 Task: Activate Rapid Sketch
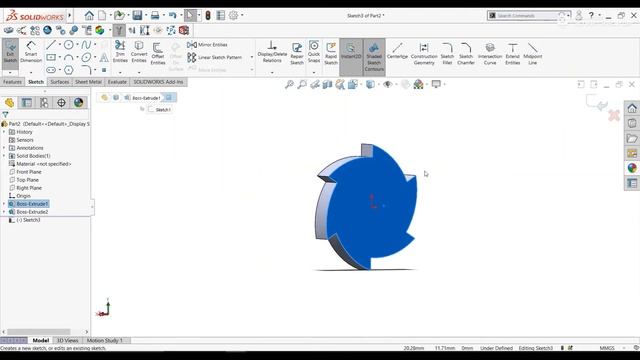point(331,53)
